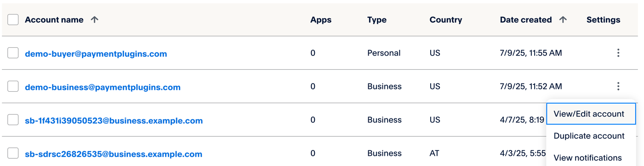Click the Country column header

click(446, 20)
